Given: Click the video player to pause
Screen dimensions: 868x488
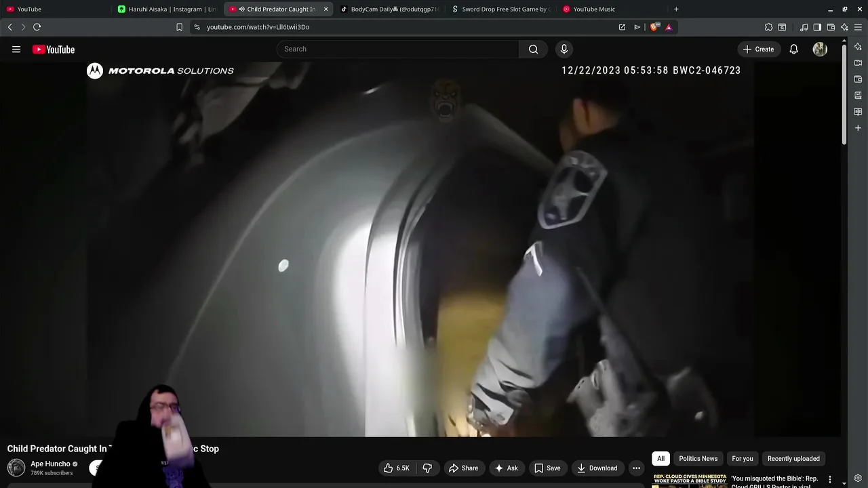Looking at the screenshot, I should tap(420, 251).
